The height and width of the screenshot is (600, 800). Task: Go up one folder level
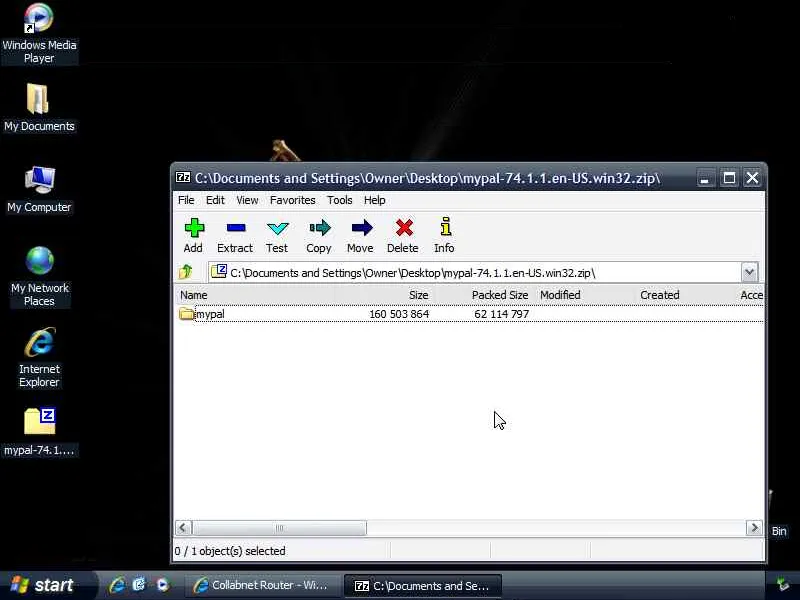pos(186,272)
